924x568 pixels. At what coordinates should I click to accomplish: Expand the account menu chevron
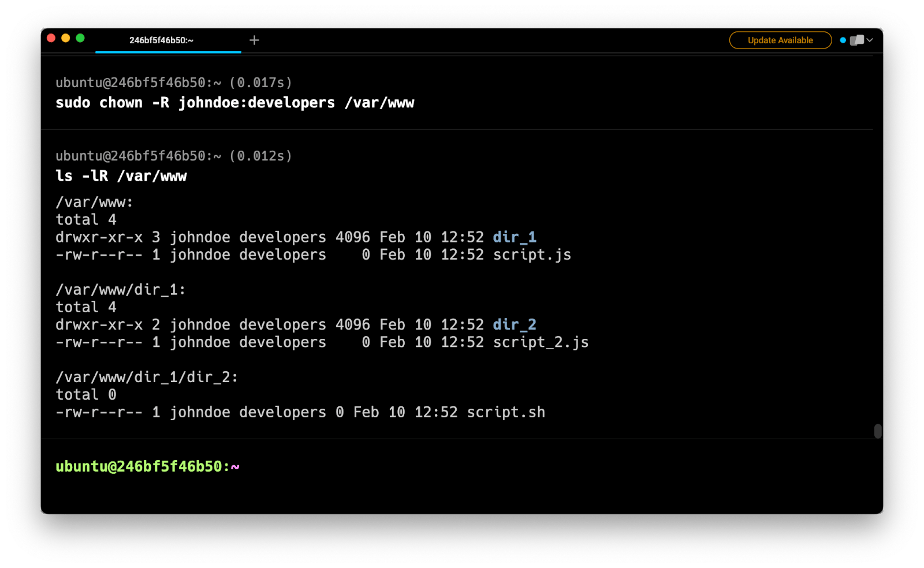point(870,40)
